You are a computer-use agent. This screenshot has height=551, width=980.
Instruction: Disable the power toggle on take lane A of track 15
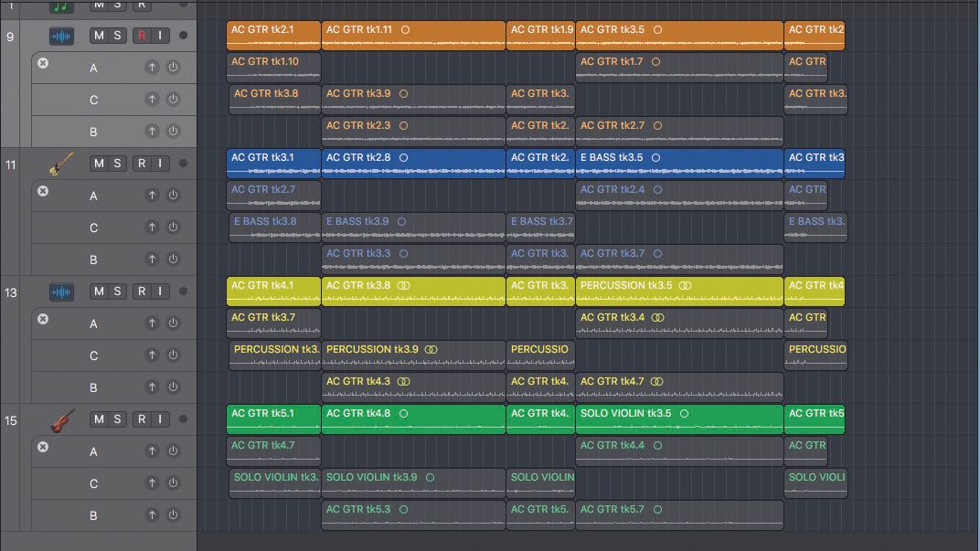point(173,451)
